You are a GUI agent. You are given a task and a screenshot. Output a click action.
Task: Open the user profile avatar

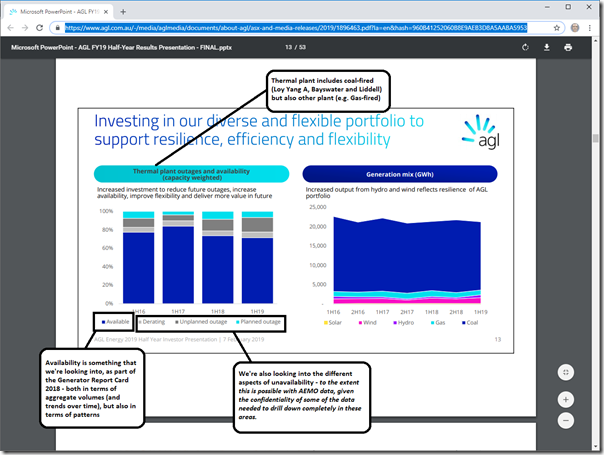pos(575,28)
